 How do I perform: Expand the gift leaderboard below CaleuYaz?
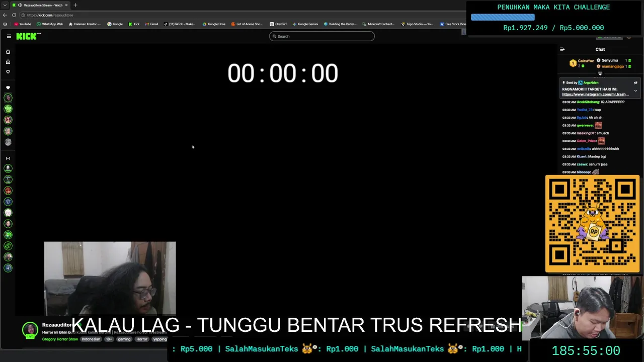pyautogui.click(x=600, y=74)
